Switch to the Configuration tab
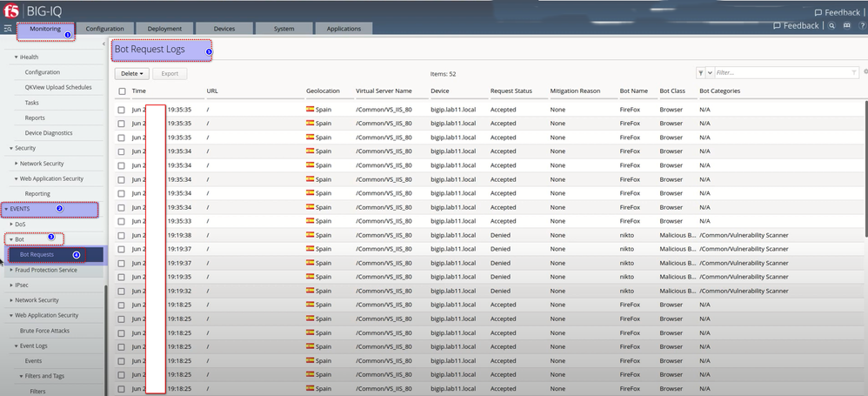This screenshot has width=868, height=396. coord(104,29)
